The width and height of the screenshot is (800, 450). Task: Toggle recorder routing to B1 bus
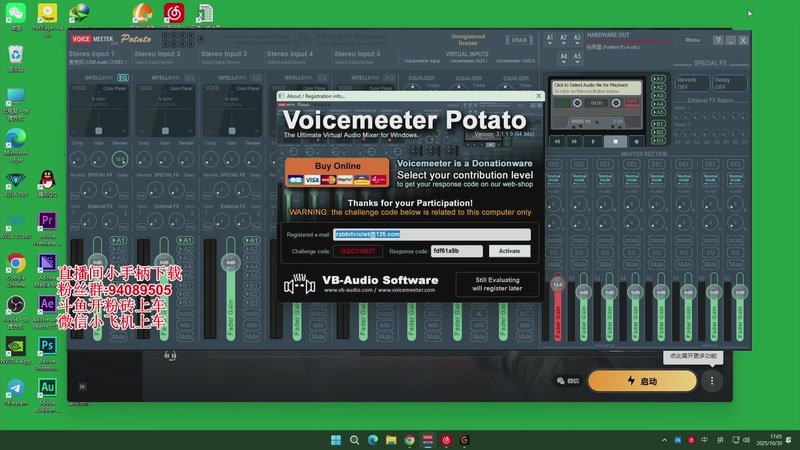[x=658, y=124]
